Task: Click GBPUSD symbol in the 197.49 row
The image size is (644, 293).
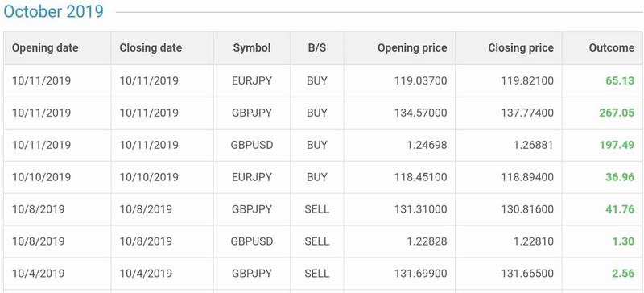Action: pos(252,145)
